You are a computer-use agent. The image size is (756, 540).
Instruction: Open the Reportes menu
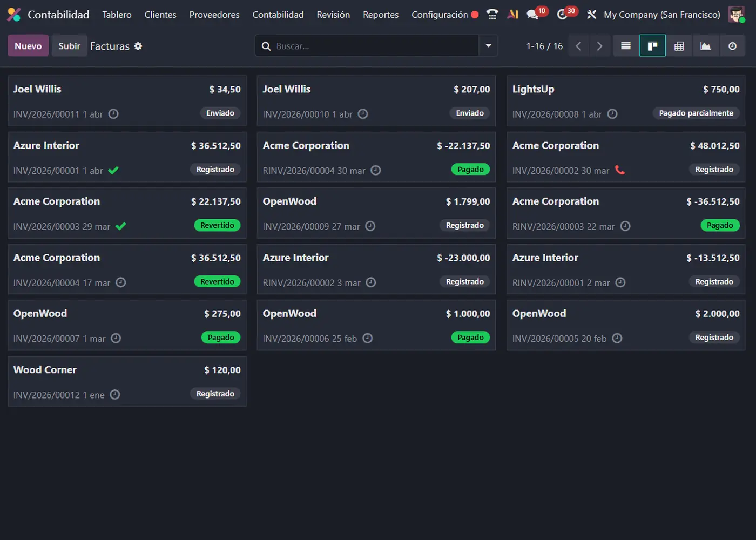tap(381, 15)
